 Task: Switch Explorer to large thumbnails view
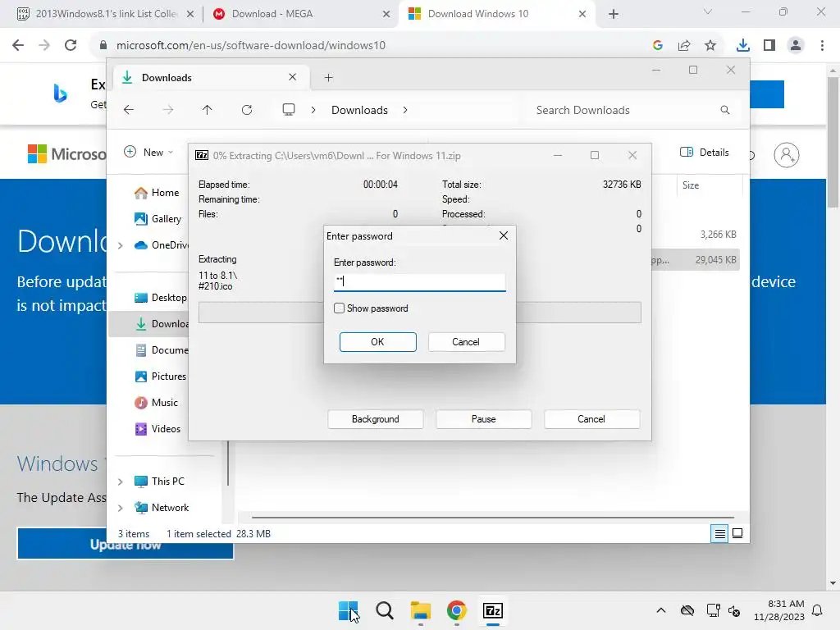coord(737,533)
